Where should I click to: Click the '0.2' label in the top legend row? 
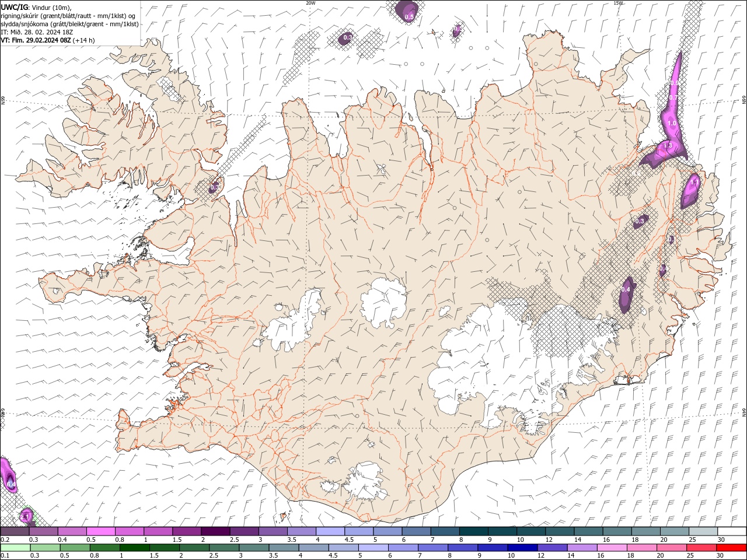click(5, 540)
